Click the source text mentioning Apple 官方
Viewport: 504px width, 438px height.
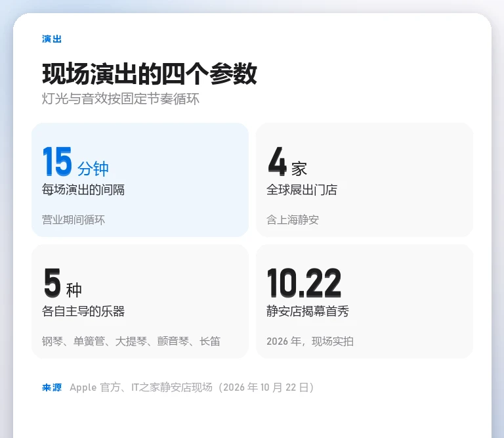pos(192,387)
